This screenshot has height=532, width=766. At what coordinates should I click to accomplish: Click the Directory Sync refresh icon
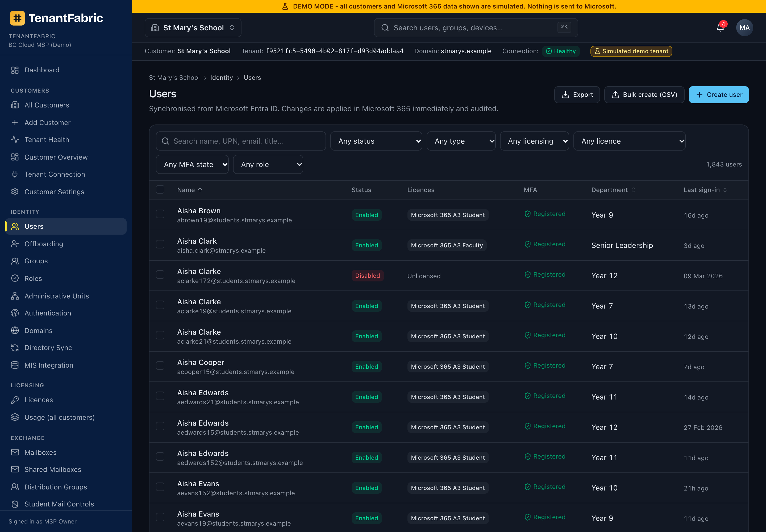pos(15,348)
